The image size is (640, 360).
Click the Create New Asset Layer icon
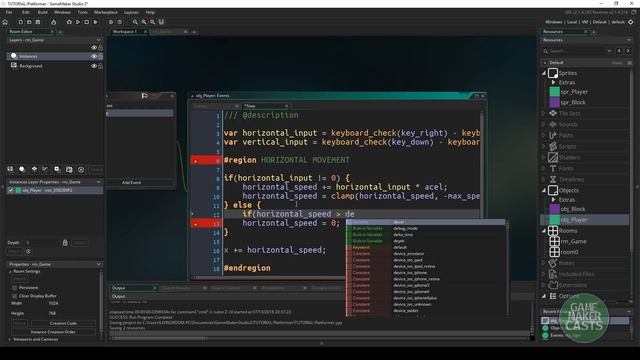point(57,169)
